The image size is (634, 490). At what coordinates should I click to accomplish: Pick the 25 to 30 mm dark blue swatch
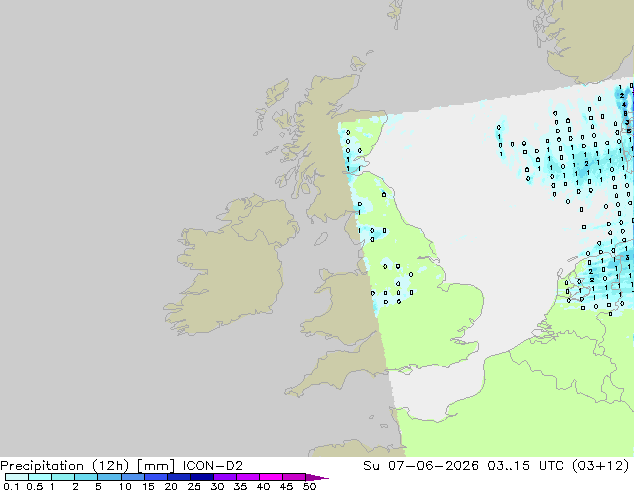[202, 477]
